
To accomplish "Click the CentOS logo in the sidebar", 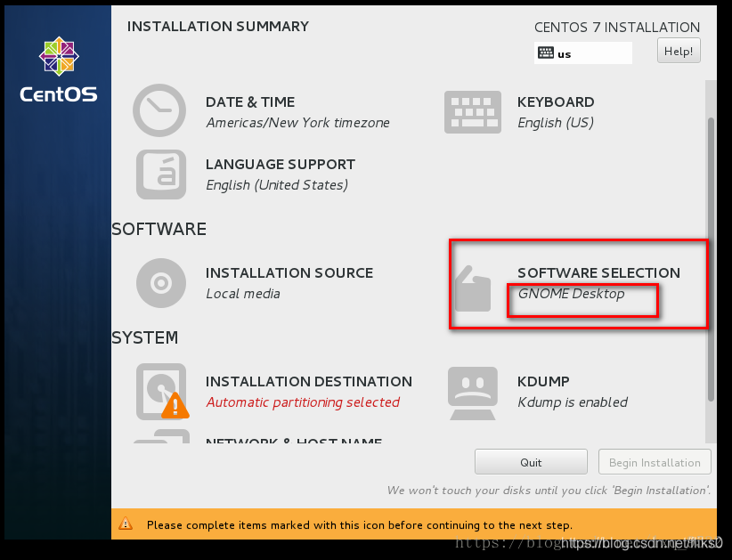I will tap(59, 69).
